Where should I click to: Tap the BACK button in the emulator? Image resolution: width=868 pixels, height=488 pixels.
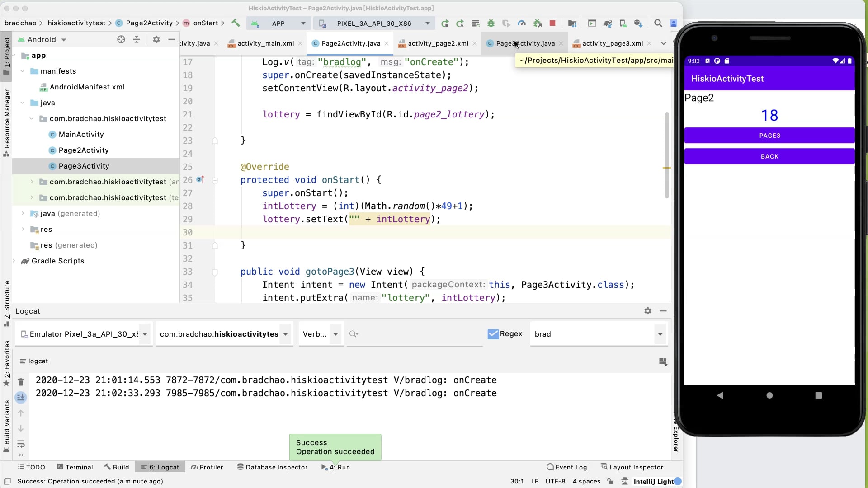769,156
